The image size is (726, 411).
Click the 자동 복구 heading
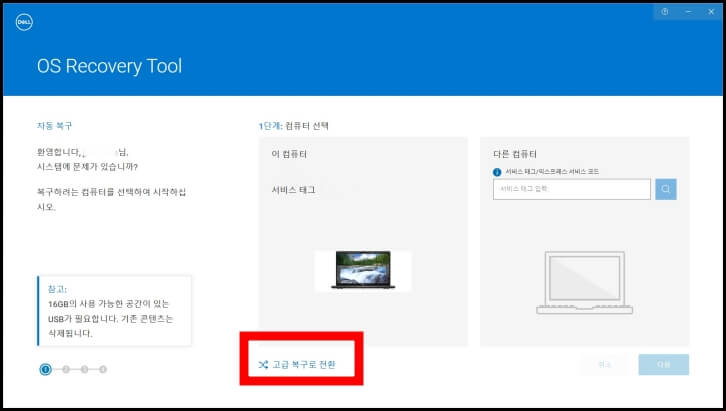click(x=55, y=126)
